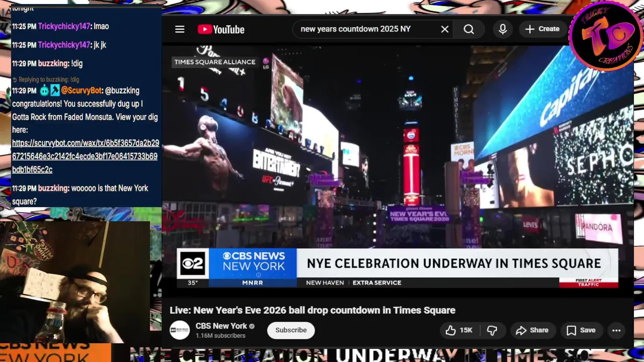Clear the search query with the X
Screen dimensions: 644x362
445,29
